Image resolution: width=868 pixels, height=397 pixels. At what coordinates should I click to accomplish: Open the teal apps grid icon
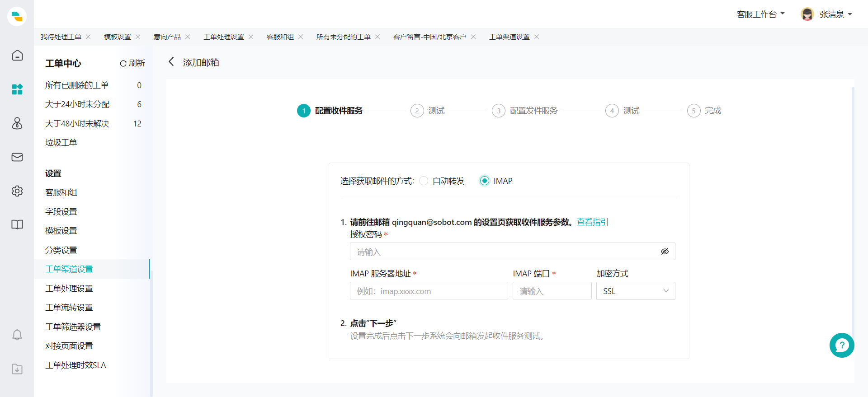pos(17,89)
